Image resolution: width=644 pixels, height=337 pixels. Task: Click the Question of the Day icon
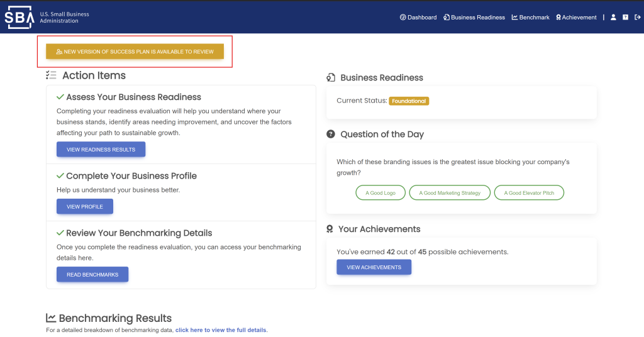pos(331,135)
